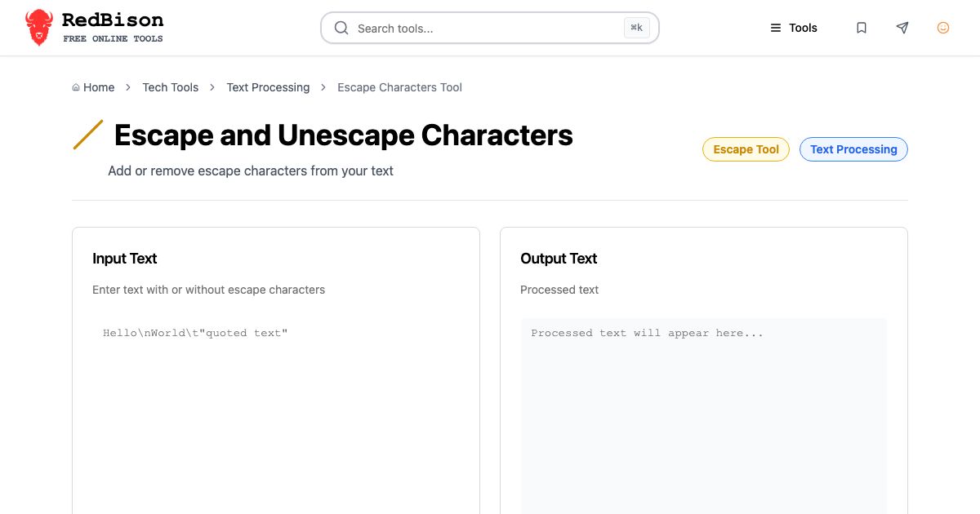Open the bookmark icon in the header

tap(862, 28)
